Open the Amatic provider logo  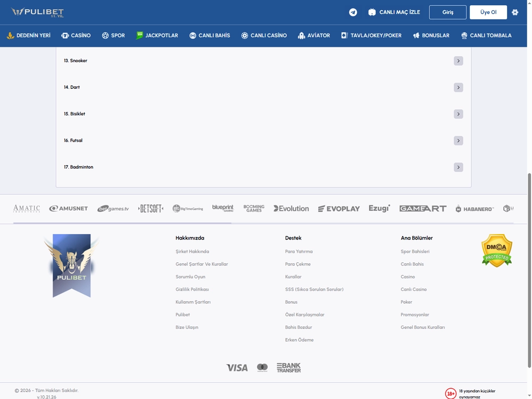point(27,209)
